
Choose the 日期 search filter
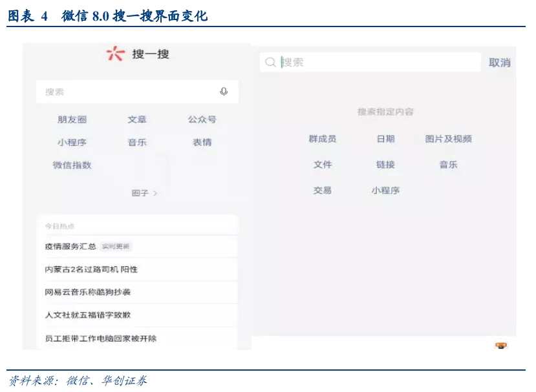[386, 138]
